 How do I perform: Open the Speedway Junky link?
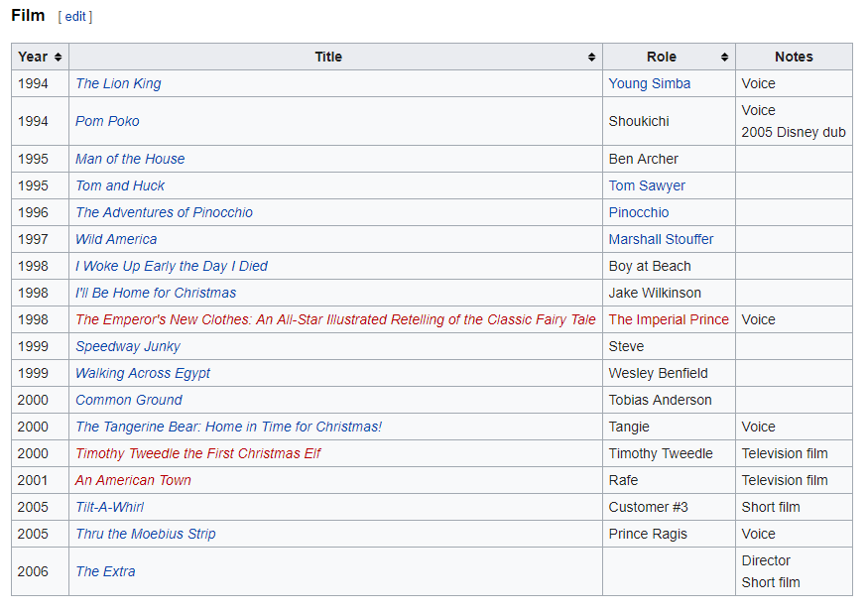128,346
